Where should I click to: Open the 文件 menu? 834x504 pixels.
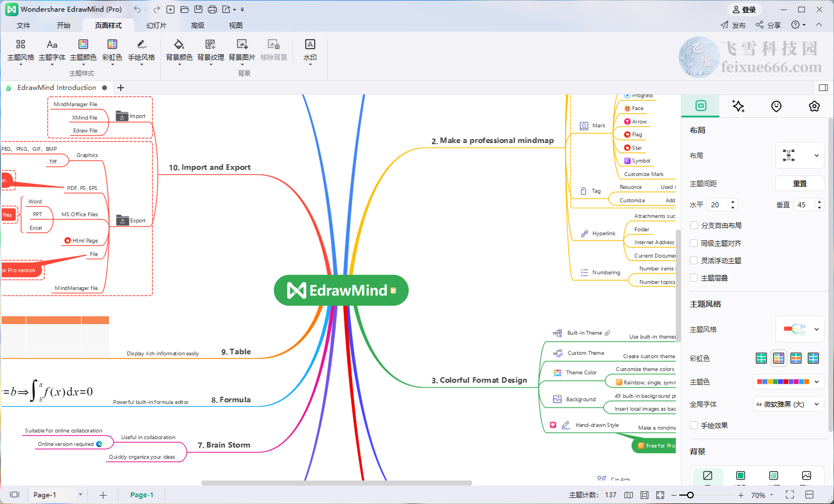pyautogui.click(x=23, y=25)
